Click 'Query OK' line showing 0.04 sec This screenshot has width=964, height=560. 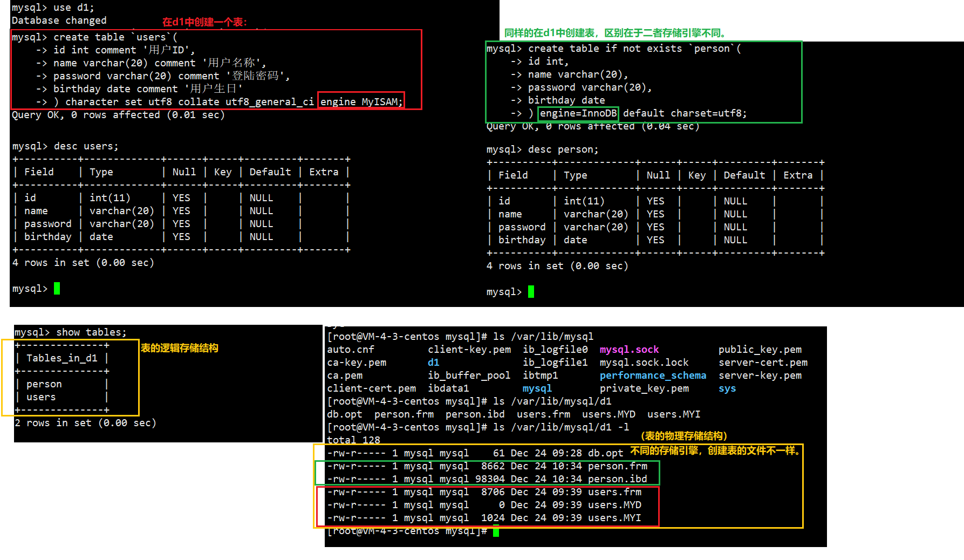[x=593, y=126]
